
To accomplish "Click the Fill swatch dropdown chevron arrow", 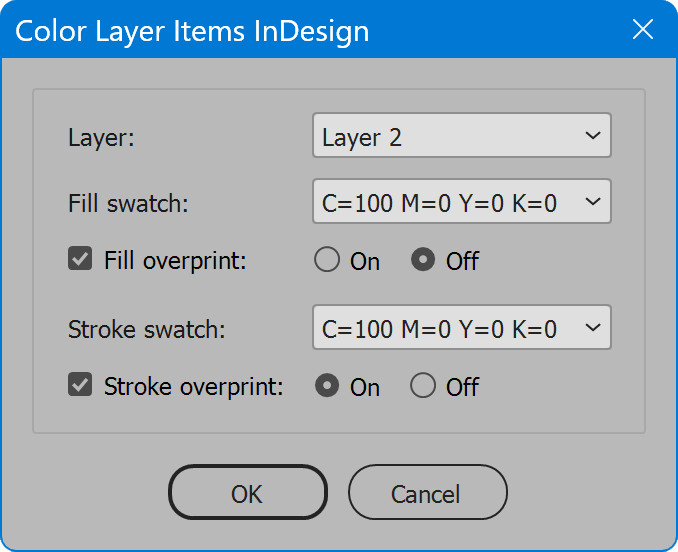I will (x=592, y=201).
